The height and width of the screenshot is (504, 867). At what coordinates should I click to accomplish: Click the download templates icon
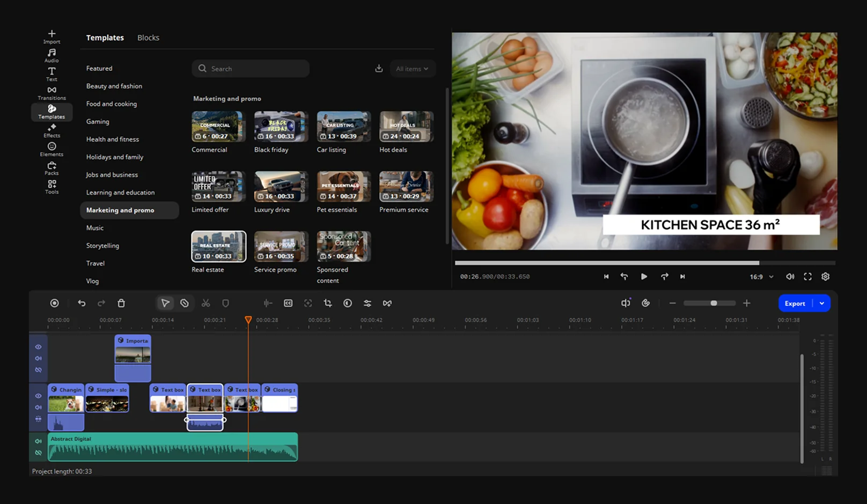point(379,69)
